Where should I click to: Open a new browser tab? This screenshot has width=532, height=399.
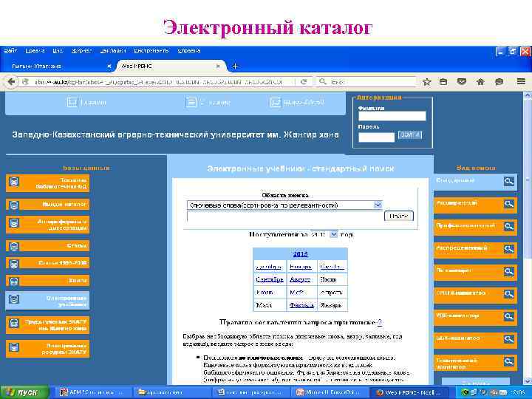pyautogui.click(x=235, y=66)
